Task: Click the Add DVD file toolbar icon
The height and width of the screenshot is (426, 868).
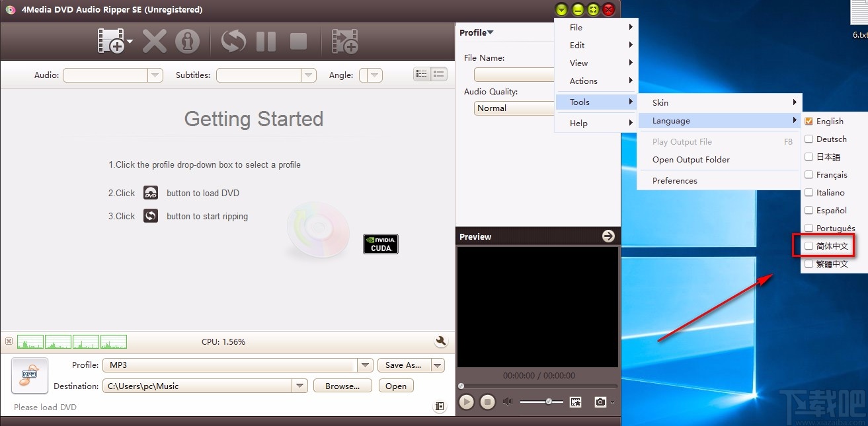Action: point(111,41)
